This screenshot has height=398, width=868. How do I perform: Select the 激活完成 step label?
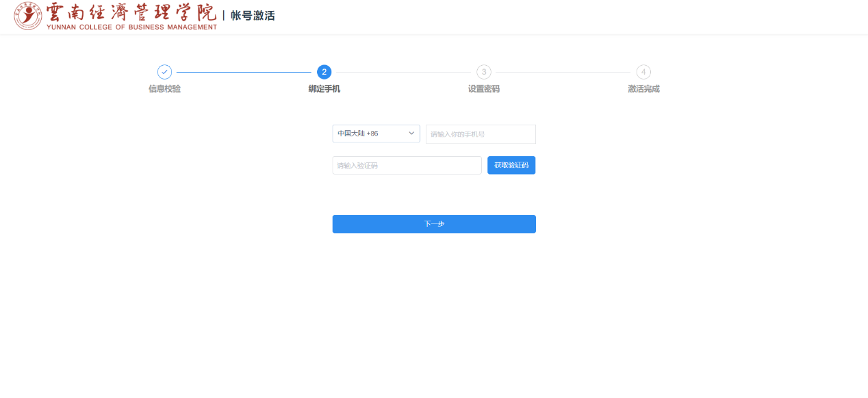point(643,89)
